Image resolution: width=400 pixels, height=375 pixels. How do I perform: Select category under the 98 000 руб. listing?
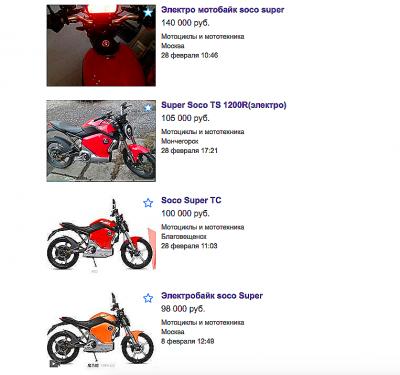coord(203,322)
